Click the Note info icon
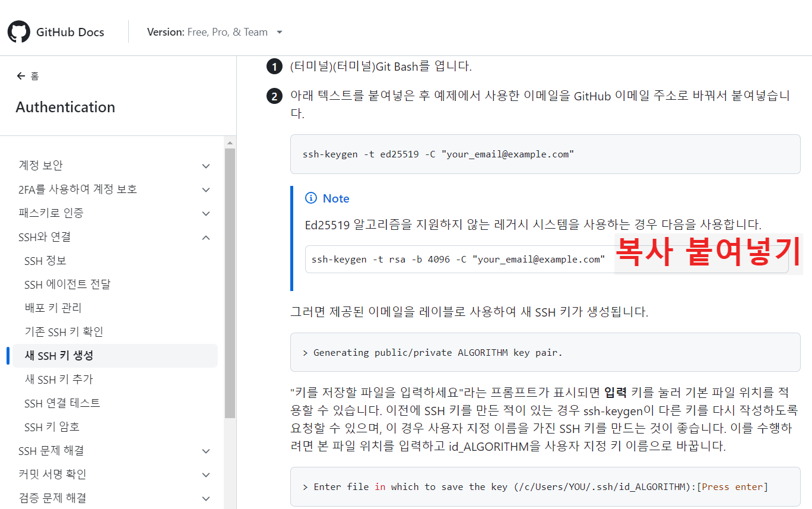Screen dimensions: 812x509 [310, 198]
